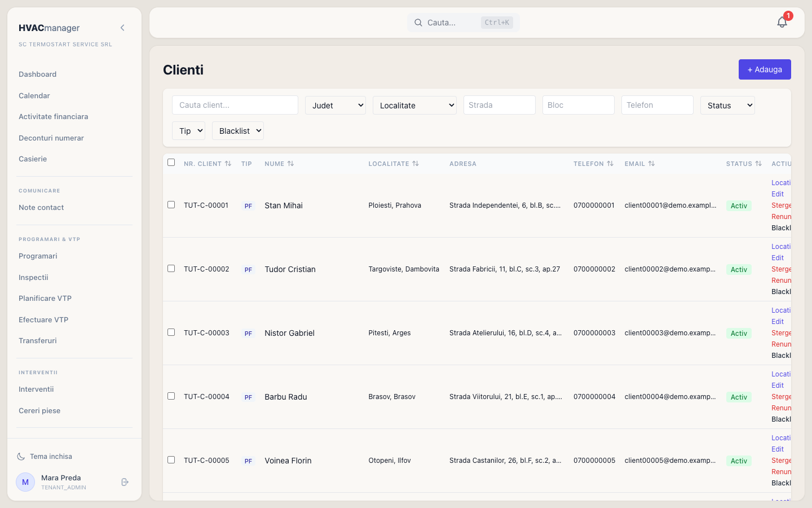The width and height of the screenshot is (812, 508).
Task: Open the notifications bell
Action: pyautogui.click(x=782, y=22)
